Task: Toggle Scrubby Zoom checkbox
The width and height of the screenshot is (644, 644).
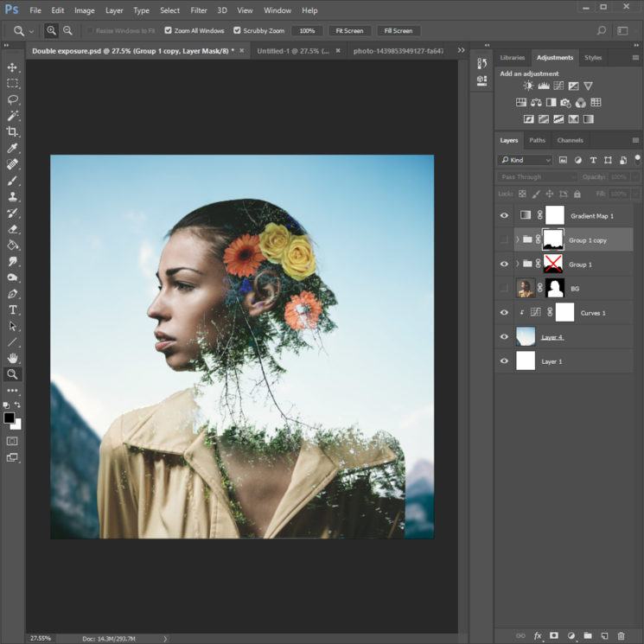Action: click(x=237, y=30)
